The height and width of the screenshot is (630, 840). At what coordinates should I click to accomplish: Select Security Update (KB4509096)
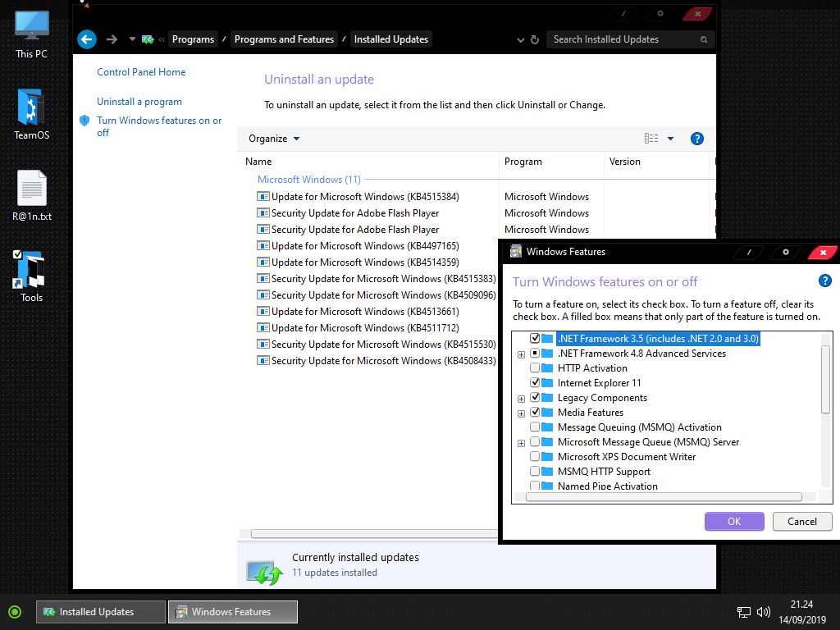[x=376, y=295]
